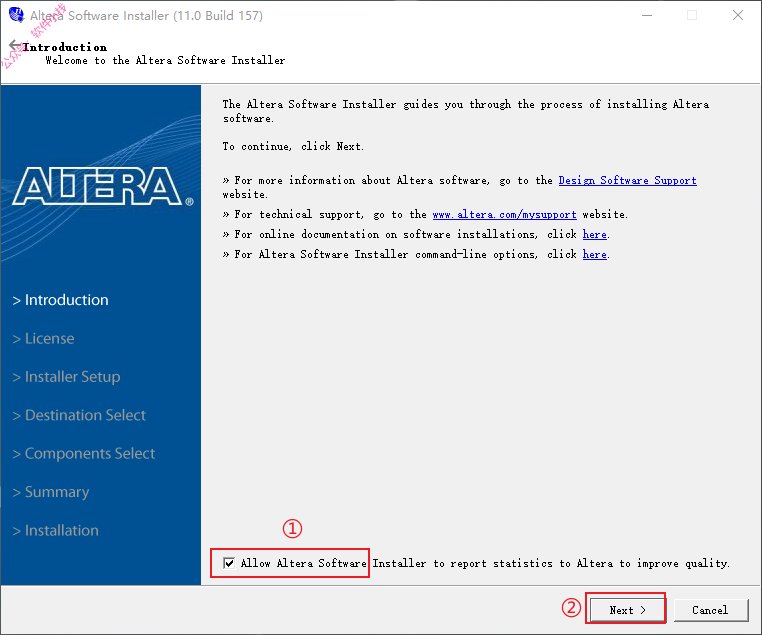The width and height of the screenshot is (762, 635).
Task: Open the command-line options 'here' link
Action: (594, 254)
